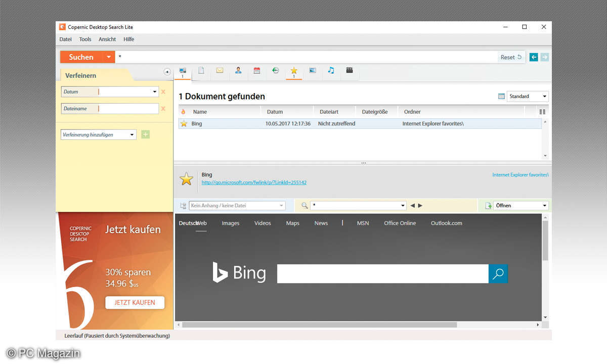Open the Kein Anhang / keine Datei dropdown
The height and width of the screenshot is (364, 607).
click(x=281, y=206)
